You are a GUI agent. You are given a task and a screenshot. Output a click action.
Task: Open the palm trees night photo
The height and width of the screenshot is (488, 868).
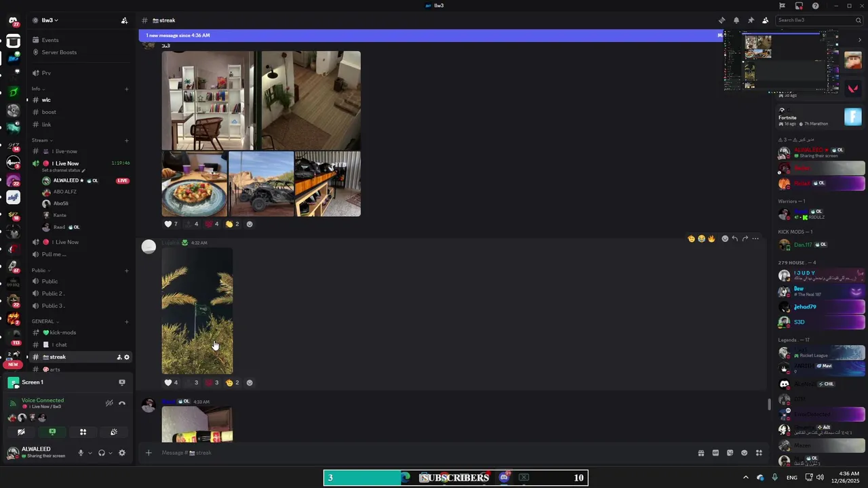pos(197,310)
